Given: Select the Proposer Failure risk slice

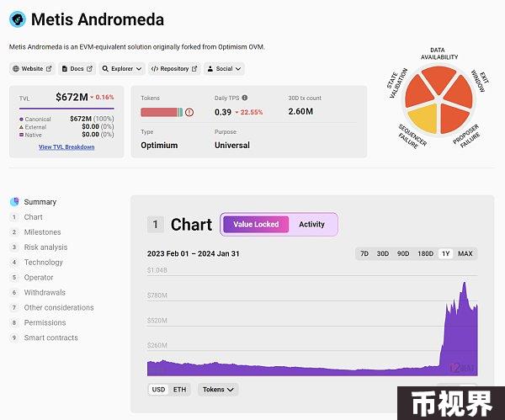Looking at the screenshot, I should 453,118.
